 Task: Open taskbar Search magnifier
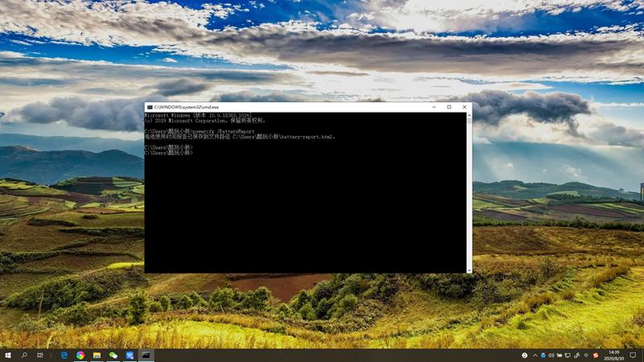[x=24, y=356]
